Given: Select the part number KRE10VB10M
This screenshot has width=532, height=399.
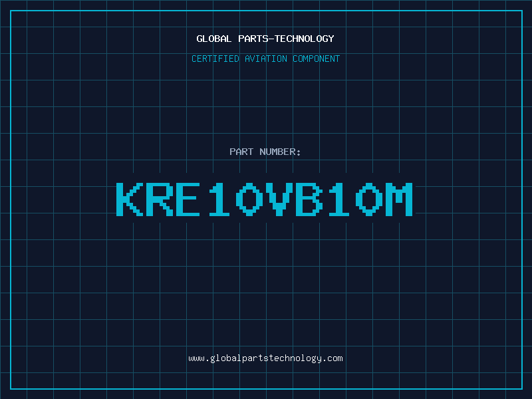Looking at the screenshot, I should (x=265, y=199).
